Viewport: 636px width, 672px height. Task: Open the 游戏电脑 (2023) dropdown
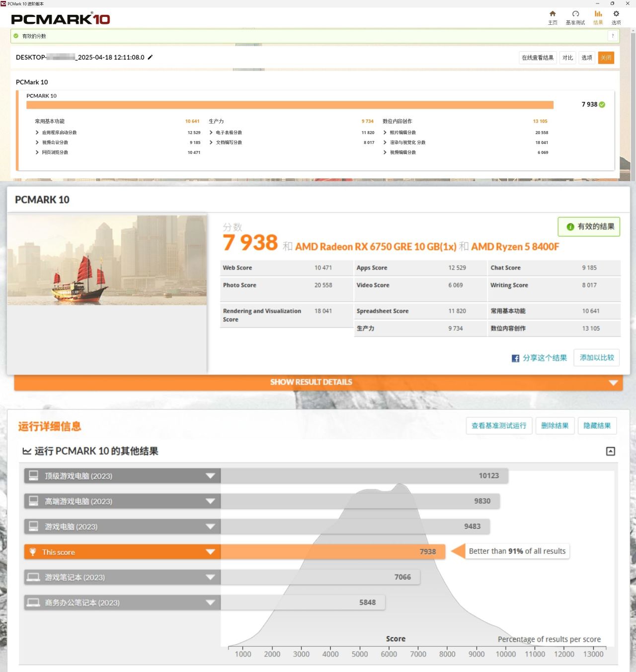pyautogui.click(x=122, y=526)
